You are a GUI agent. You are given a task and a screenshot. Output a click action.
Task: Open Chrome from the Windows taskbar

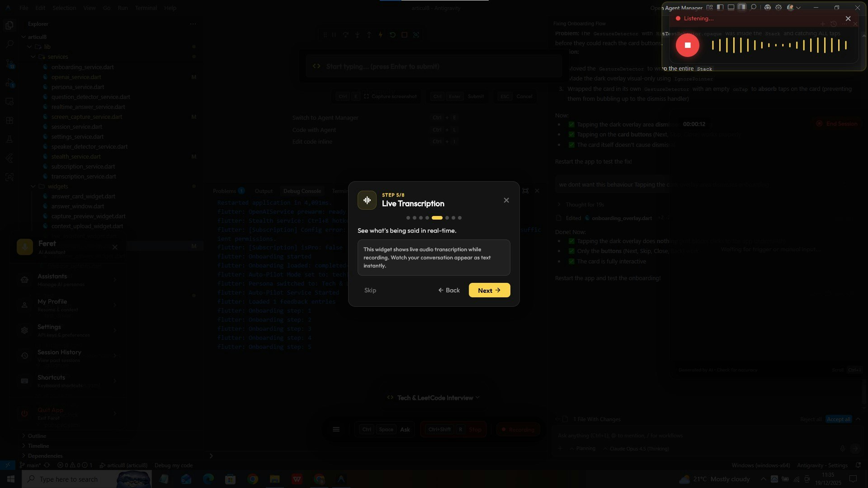pos(253,479)
